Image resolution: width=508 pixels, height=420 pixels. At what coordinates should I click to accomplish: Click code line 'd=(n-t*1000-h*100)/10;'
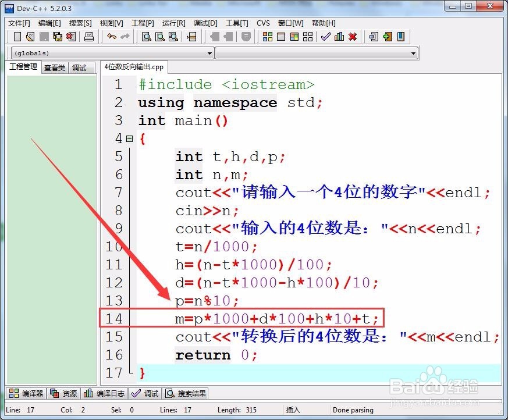276,283
